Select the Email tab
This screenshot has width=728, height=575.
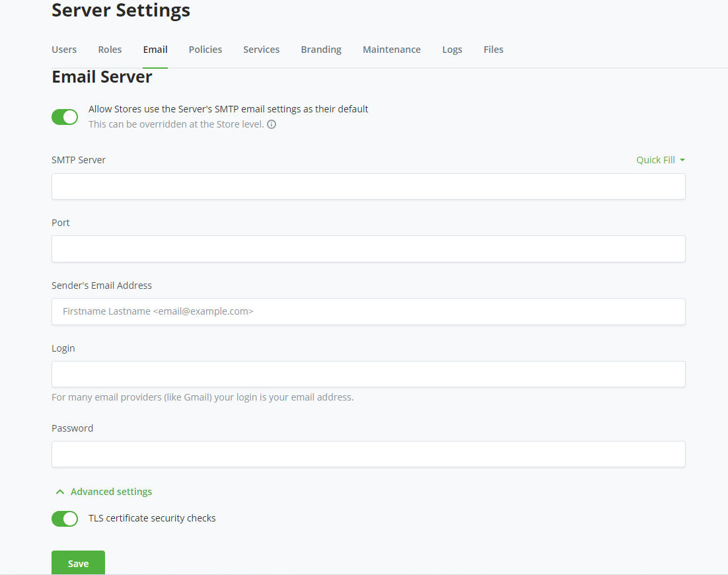pyautogui.click(x=155, y=50)
